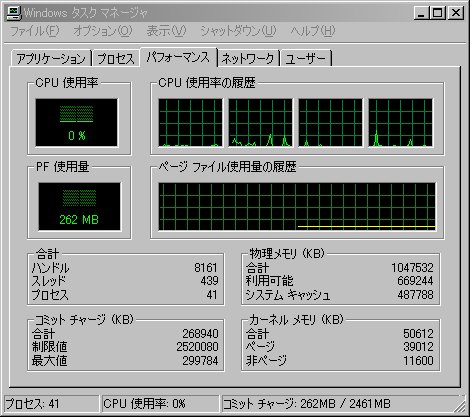470x417 pixels.
Task: Switch to the ユーザー tab
Action: point(306,59)
